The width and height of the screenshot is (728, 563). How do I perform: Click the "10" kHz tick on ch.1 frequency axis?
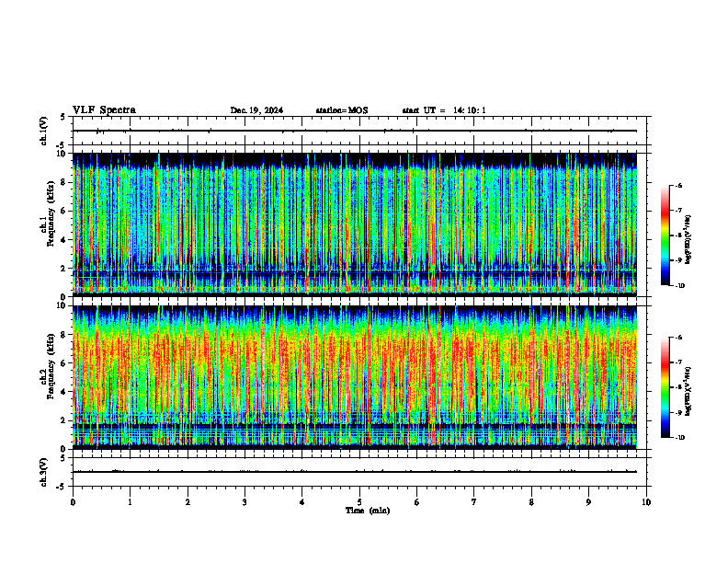click(x=63, y=154)
